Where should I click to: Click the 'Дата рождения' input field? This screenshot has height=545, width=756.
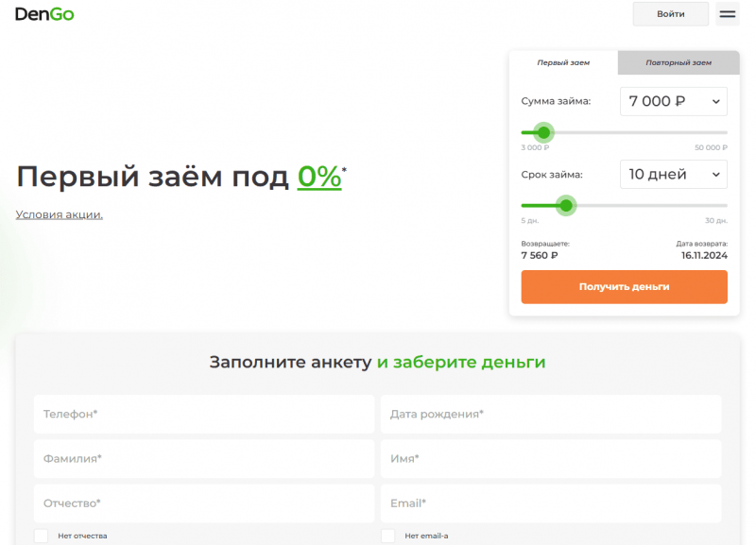click(551, 414)
